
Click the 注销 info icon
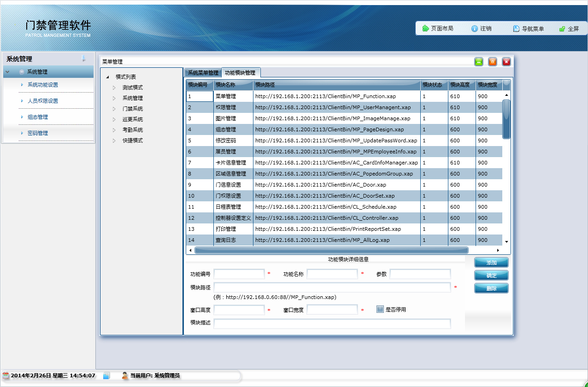click(475, 29)
